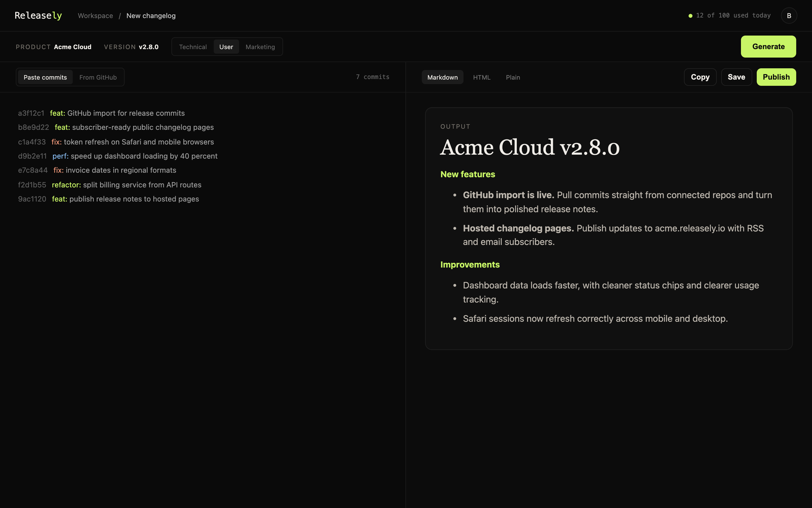Select Plain output format

[513, 77]
